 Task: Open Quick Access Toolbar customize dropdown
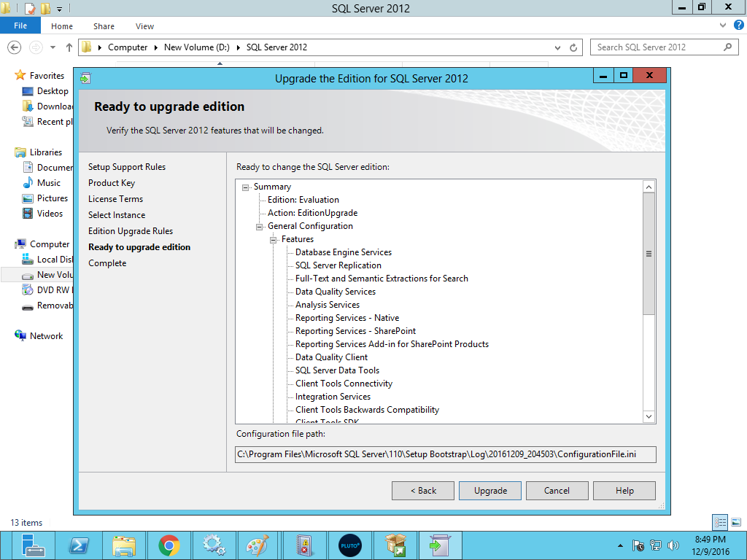(60, 9)
